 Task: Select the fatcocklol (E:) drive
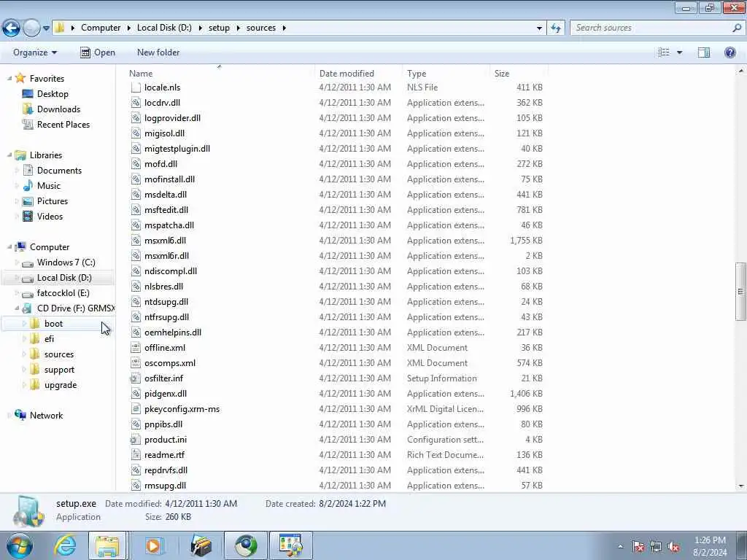point(63,293)
